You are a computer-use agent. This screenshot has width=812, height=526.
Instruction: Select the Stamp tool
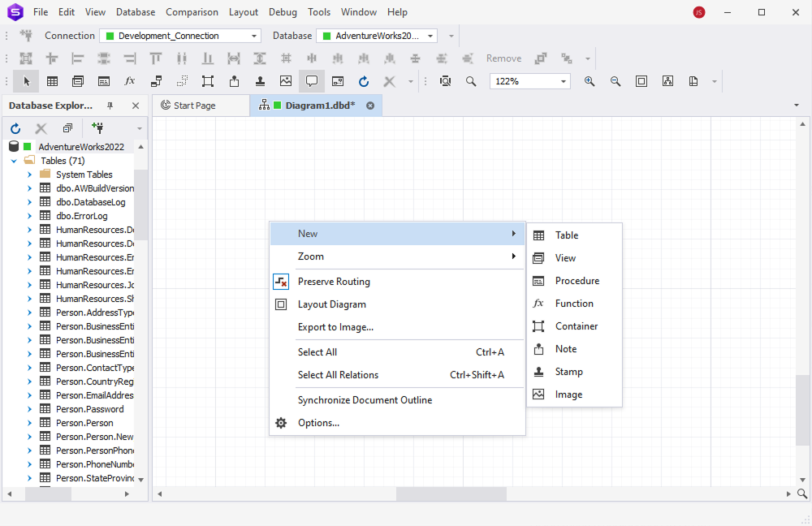coord(260,81)
